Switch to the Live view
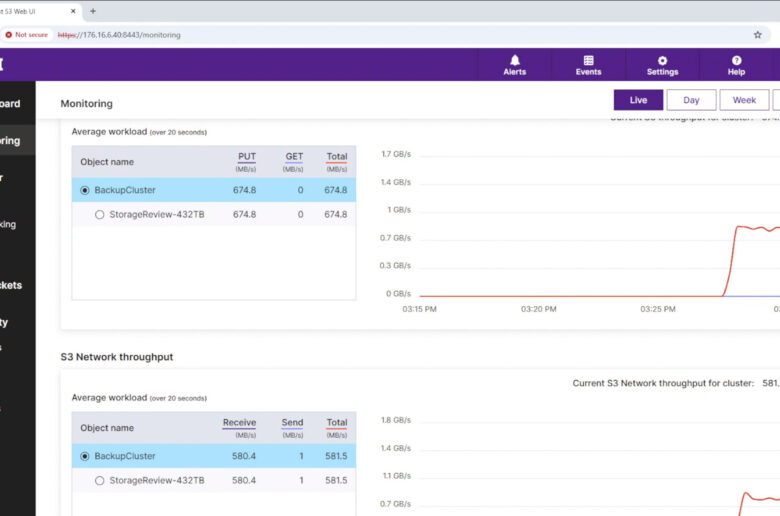780x516 pixels. [638, 100]
